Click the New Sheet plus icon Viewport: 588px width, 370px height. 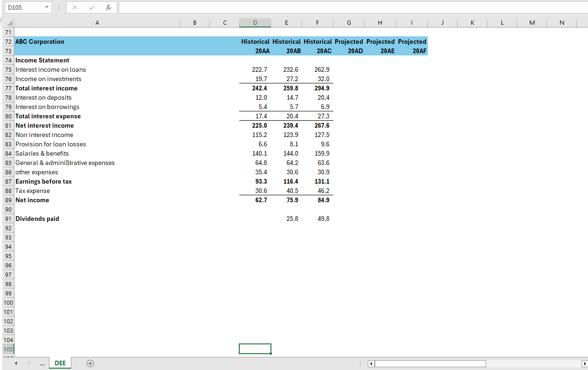(90, 363)
